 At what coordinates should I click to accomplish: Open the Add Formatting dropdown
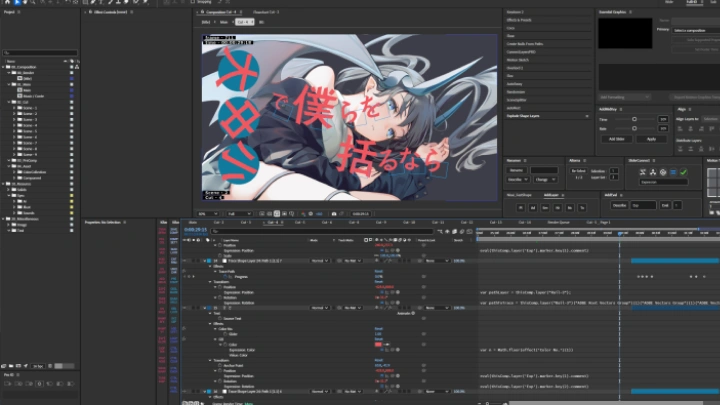pyautogui.click(x=624, y=97)
